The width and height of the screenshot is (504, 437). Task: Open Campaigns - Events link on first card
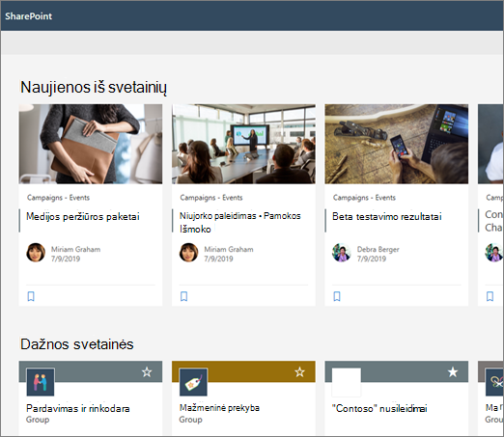click(58, 198)
